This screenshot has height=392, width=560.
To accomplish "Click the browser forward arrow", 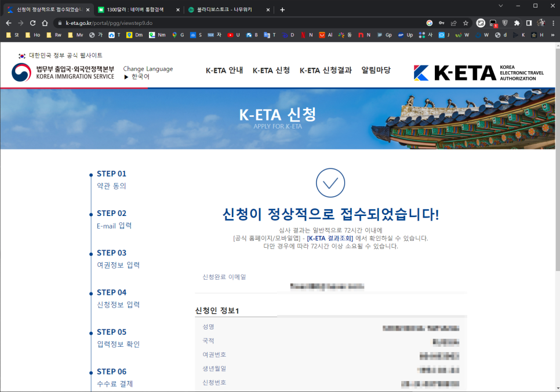I will pos(21,23).
